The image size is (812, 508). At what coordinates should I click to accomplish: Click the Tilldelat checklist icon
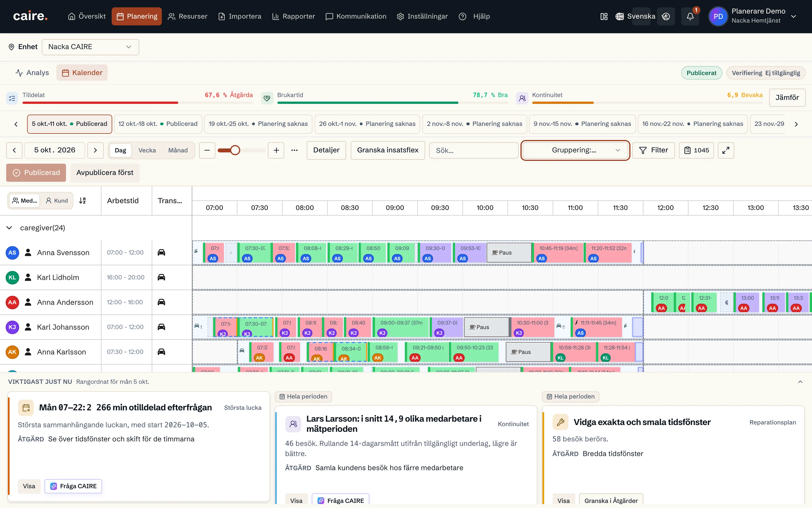click(12, 98)
